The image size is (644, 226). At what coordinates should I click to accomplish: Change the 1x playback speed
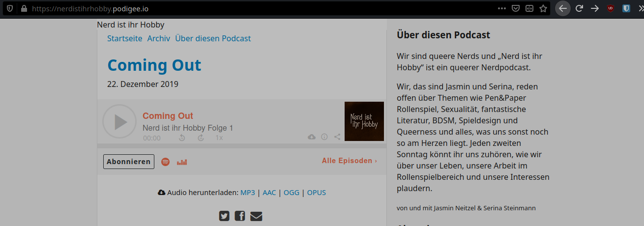[219, 138]
